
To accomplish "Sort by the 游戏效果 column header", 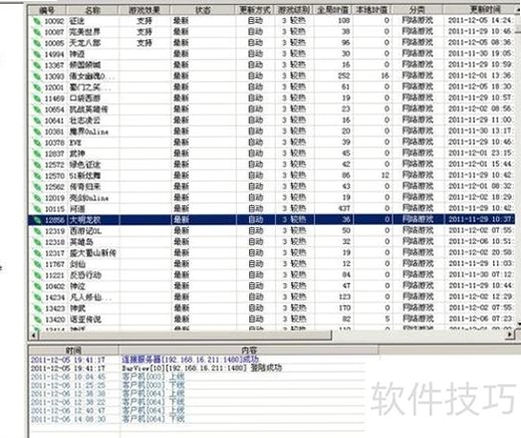I will tap(144, 11).
